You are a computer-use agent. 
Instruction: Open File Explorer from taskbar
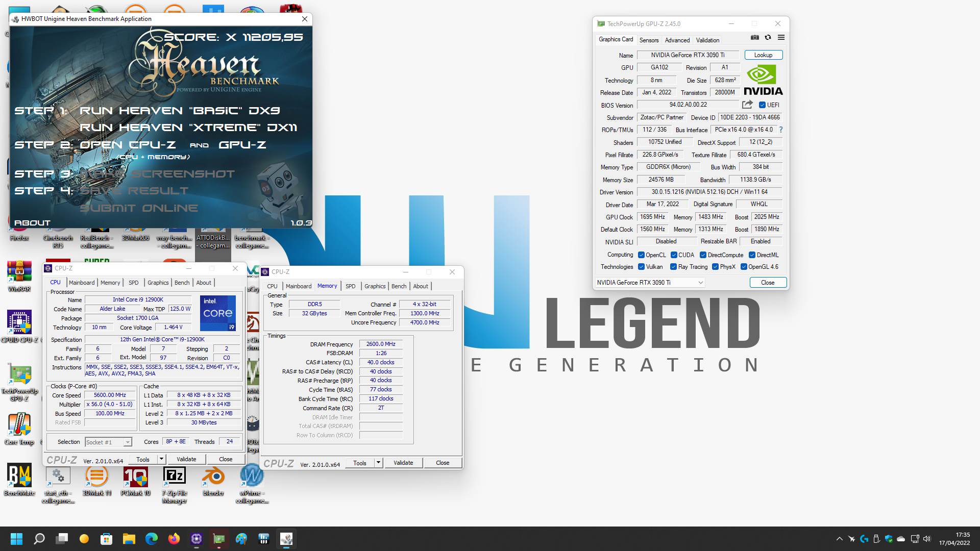[x=129, y=539]
